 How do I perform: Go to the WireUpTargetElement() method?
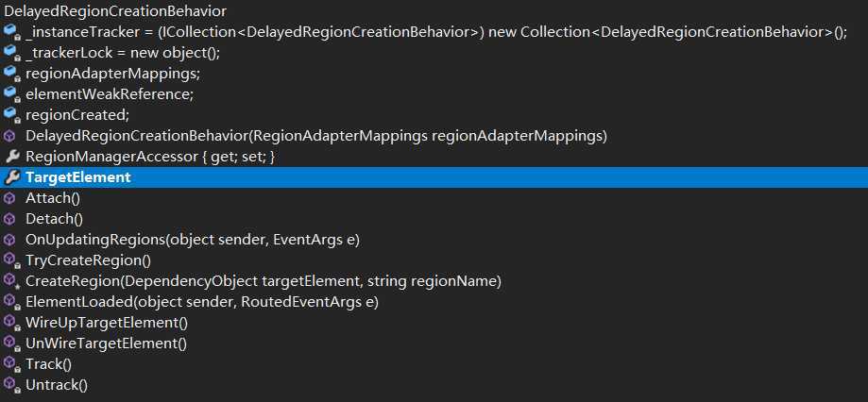(107, 323)
